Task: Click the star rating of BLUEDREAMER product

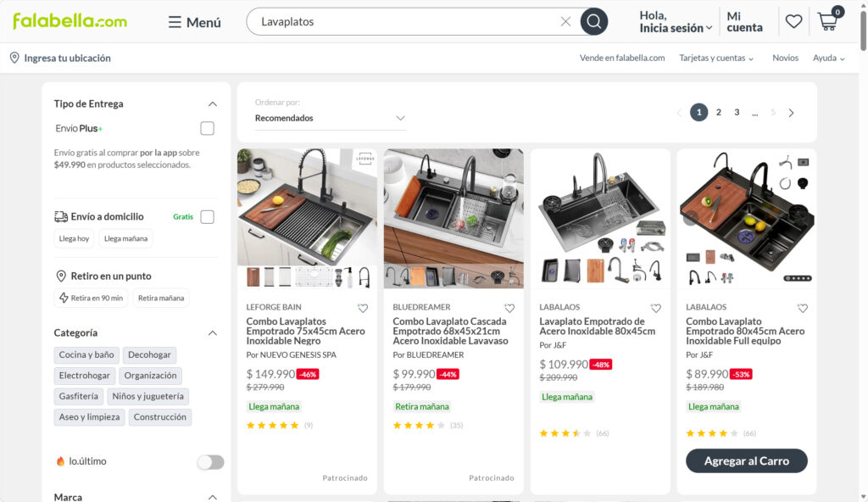Action: click(419, 426)
